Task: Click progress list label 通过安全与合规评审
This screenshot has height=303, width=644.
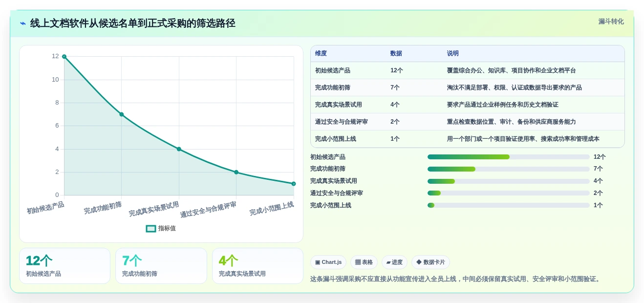Action: click(337, 194)
